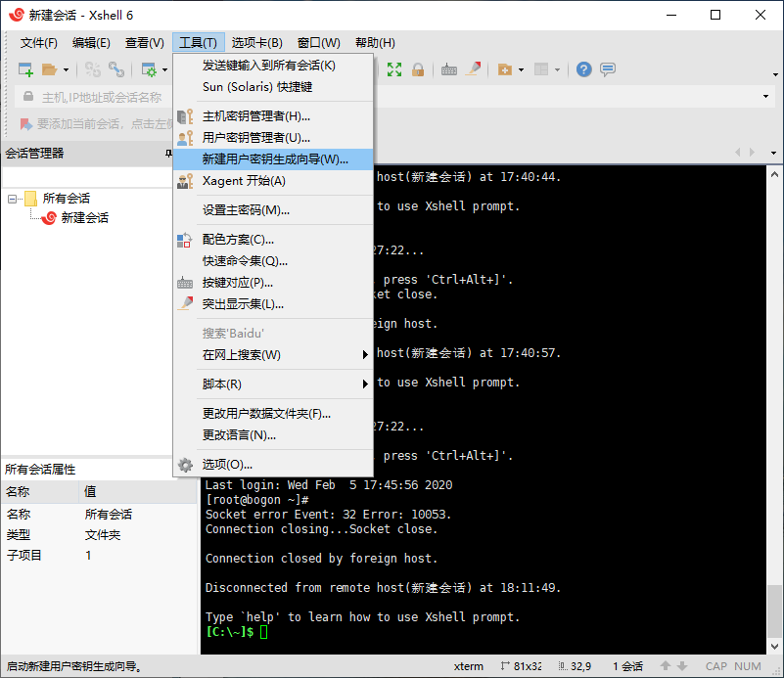Click the terminal scrollbar up arrow
This screenshot has width=784, height=678.
tap(774, 175)
